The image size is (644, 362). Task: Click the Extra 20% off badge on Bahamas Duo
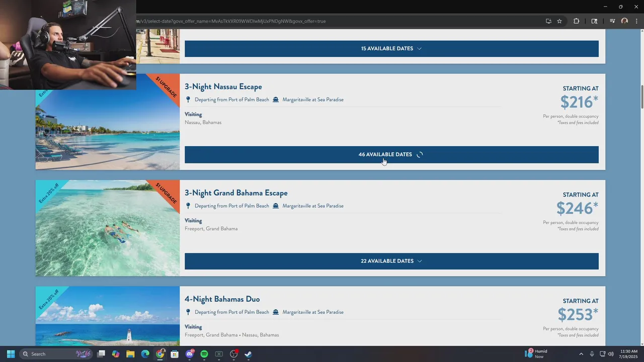48,299
